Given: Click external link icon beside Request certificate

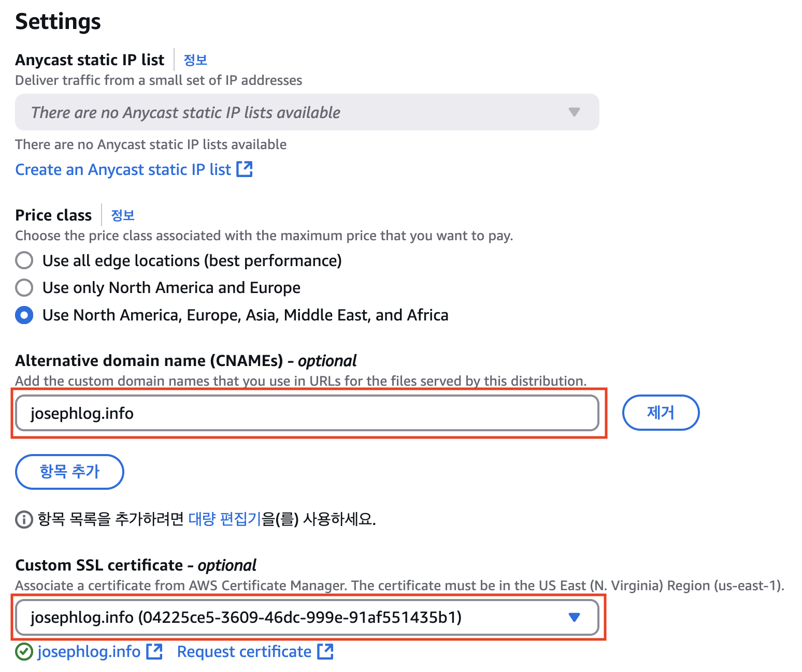Looking at the screenshot, I should [x=325, y=652].
